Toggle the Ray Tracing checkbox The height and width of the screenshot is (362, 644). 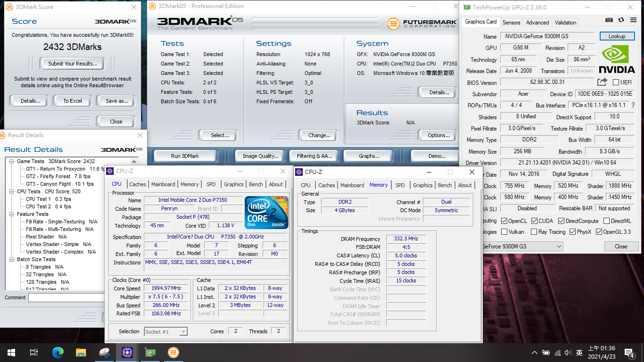click(x=534, y=231)
